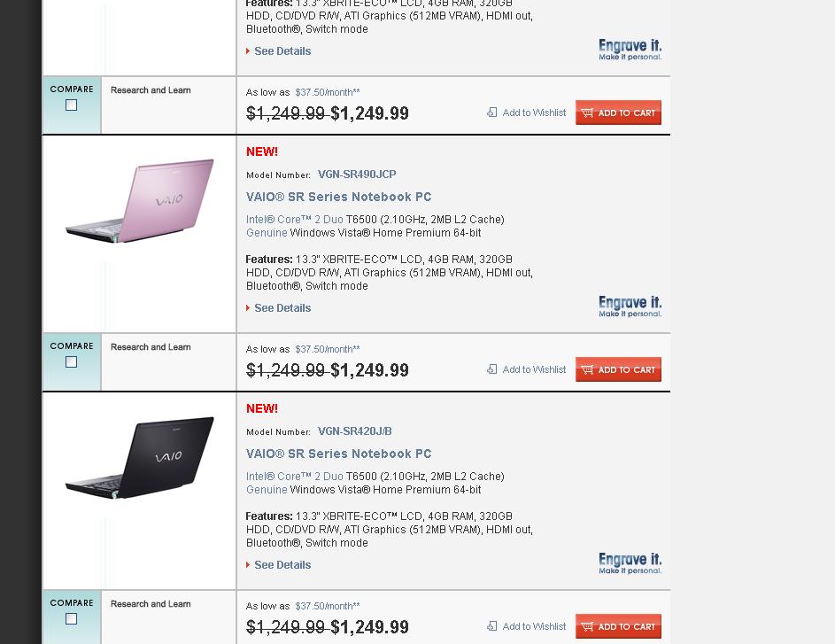Check Compare box below black VAIO laptop
835x644 pixels.
(72, 618)
